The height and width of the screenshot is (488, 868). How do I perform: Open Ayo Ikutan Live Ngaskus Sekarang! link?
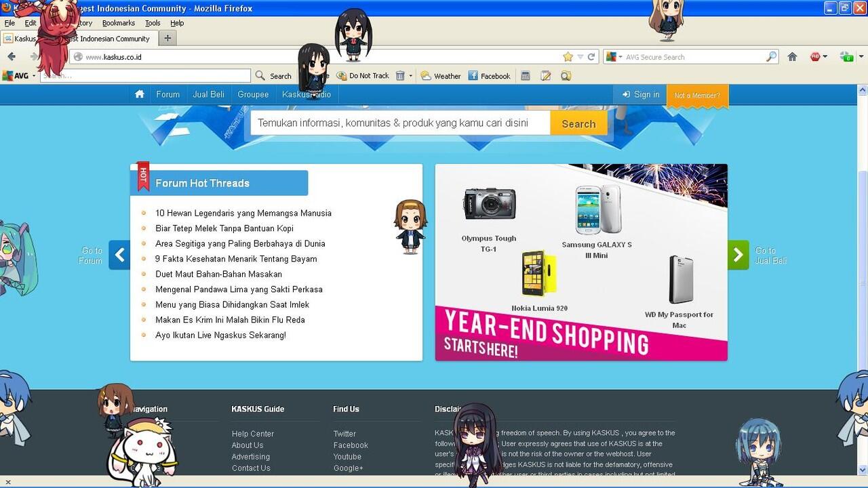pyautogui.click(x=220, y=335)
